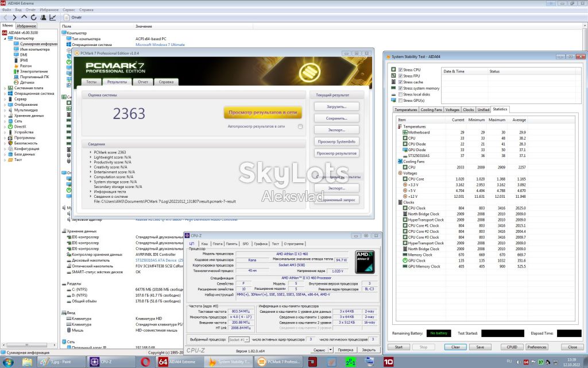Switch to CPU-Z taskbar button
The height and width of the screenshot is (368, 588).
110,362
